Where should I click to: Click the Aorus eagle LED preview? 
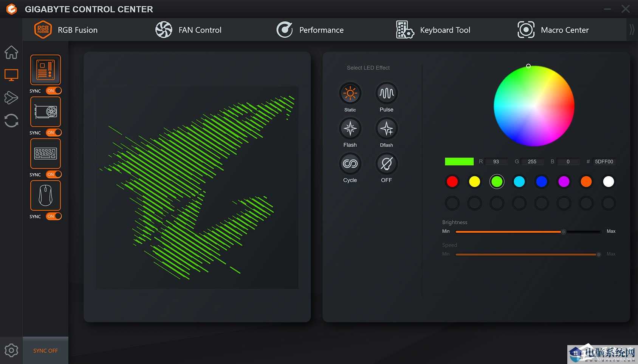[x=197, y=188]
